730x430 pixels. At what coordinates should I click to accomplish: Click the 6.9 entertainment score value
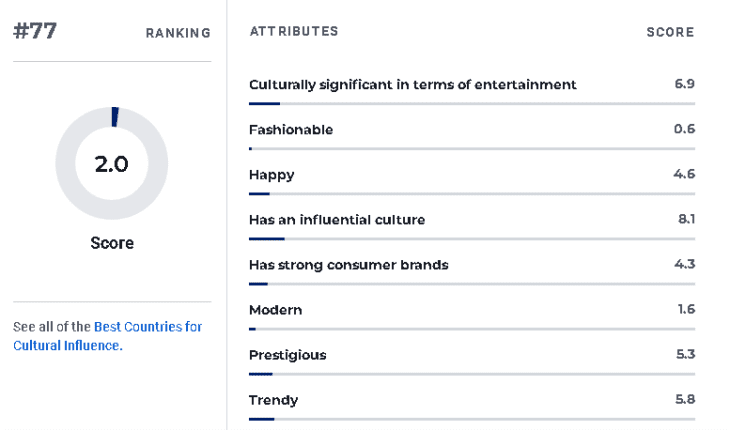pos(684,84)
